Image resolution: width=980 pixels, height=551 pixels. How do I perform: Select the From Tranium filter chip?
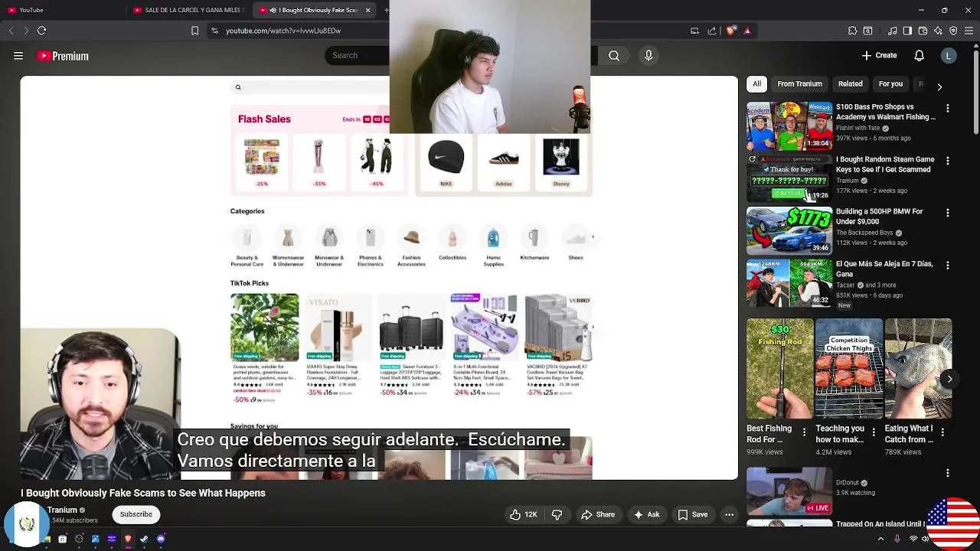click(799, 83)
